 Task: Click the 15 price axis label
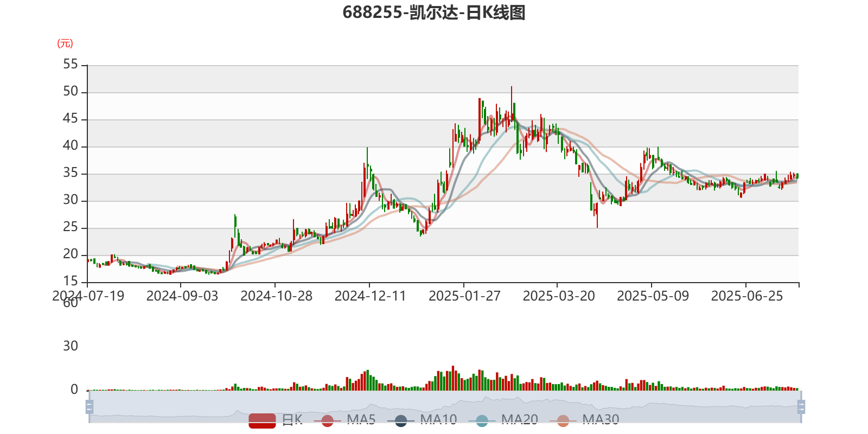[71, 282]
